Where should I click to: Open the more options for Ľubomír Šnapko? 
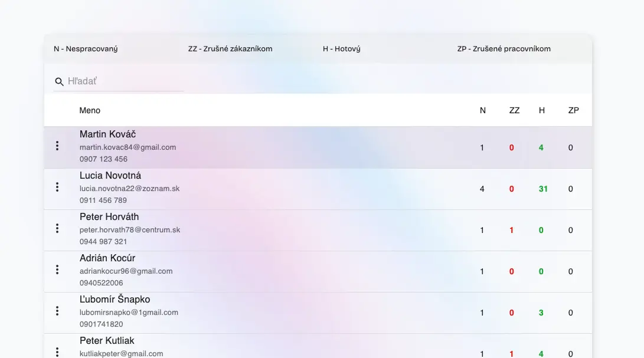57,311
